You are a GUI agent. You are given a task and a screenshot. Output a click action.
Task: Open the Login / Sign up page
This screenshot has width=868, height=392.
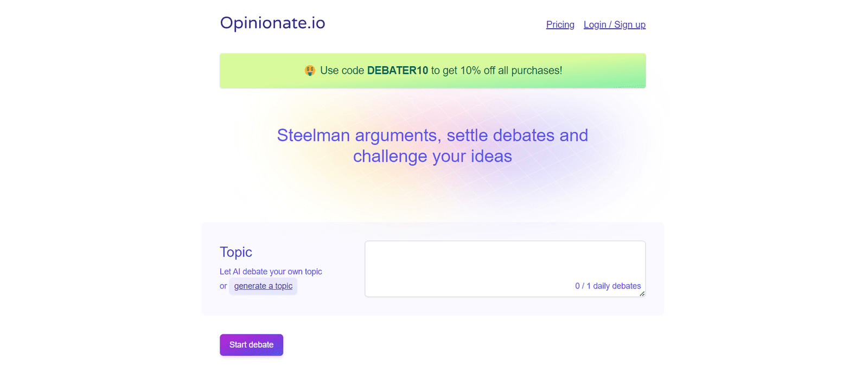click(614, 25)
